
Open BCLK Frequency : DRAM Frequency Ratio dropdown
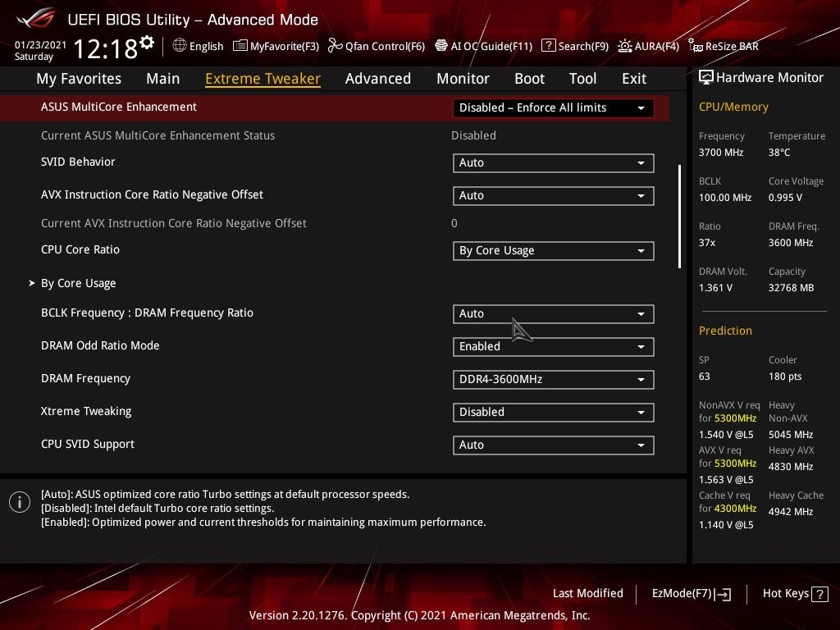click(554, 314)
